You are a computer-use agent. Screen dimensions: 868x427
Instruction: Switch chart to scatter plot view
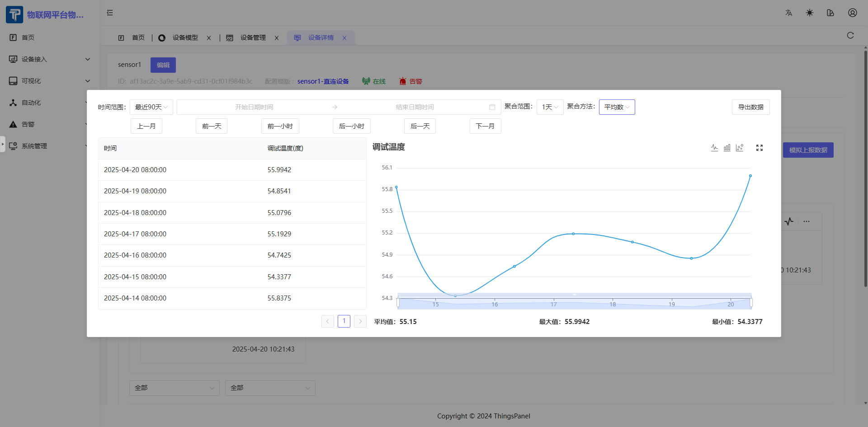tap(740, 148)
